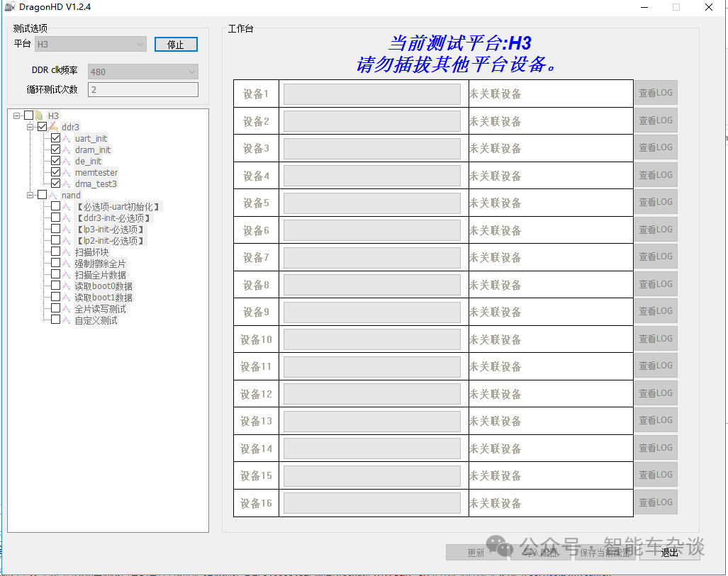The width and height of the screenshot is (728, 576).
Task: Click 查看LOG for 设备4
Action: (x=656, y=175)
